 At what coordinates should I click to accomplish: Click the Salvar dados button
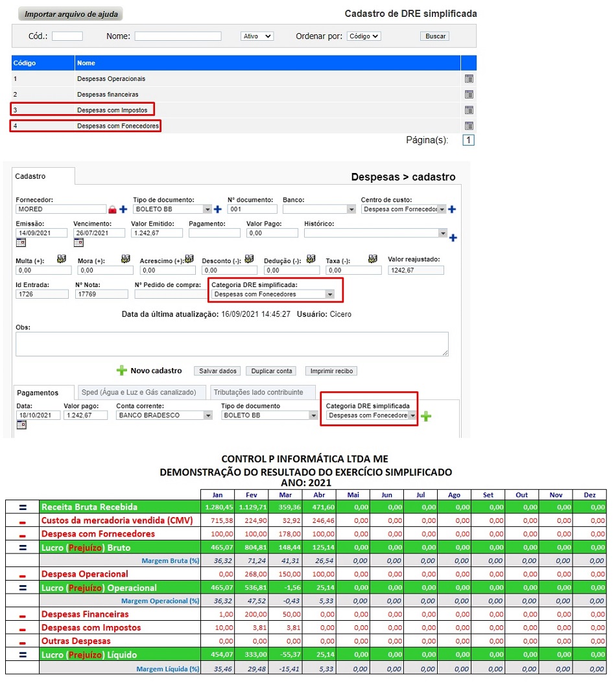coord(217,371)
